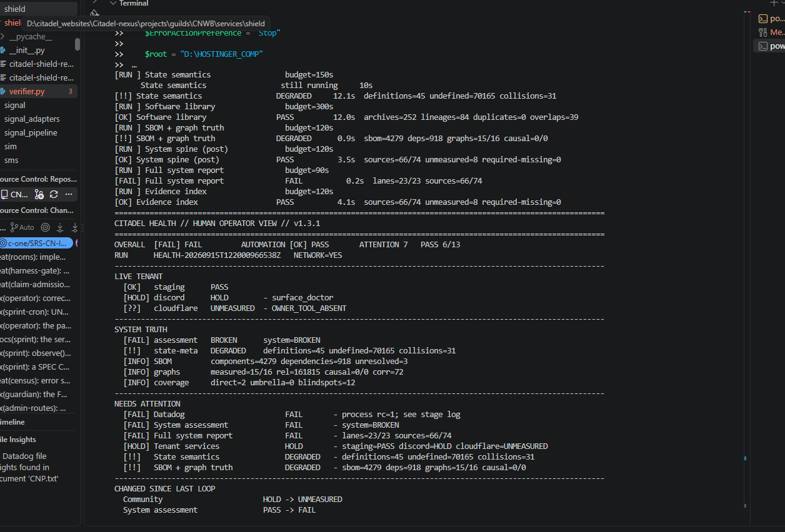Click the OWNER_TOOL_ABSENT text in terminal
This screenshot has height=532, width=785.
(309, 308)
